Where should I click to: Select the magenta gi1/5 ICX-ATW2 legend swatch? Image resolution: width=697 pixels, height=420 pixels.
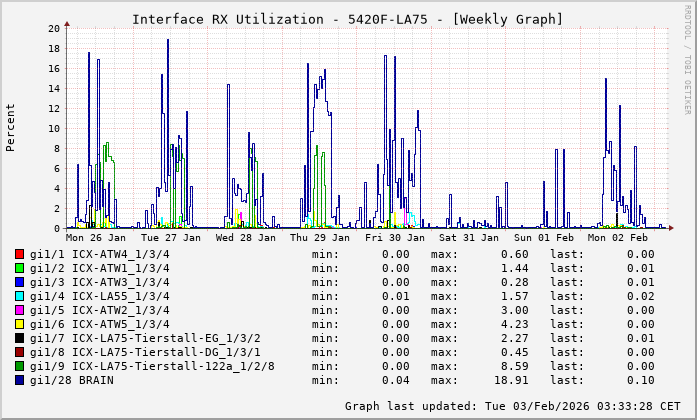pos(20,310)
